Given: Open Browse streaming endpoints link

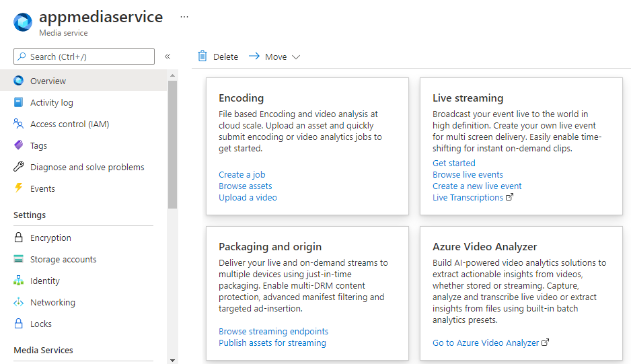Looking at the screenshot, I should click(273, 332).
